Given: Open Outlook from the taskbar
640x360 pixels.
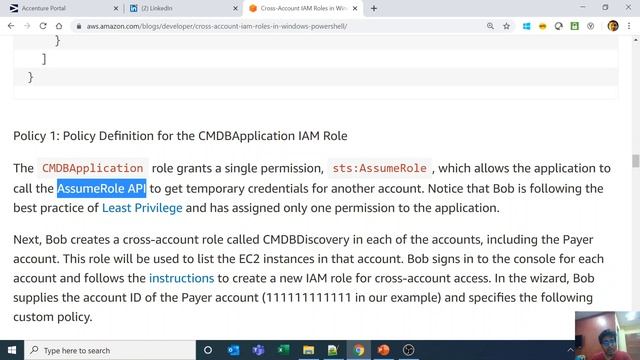Looking at the screenshot, I should tap(233, 350).
